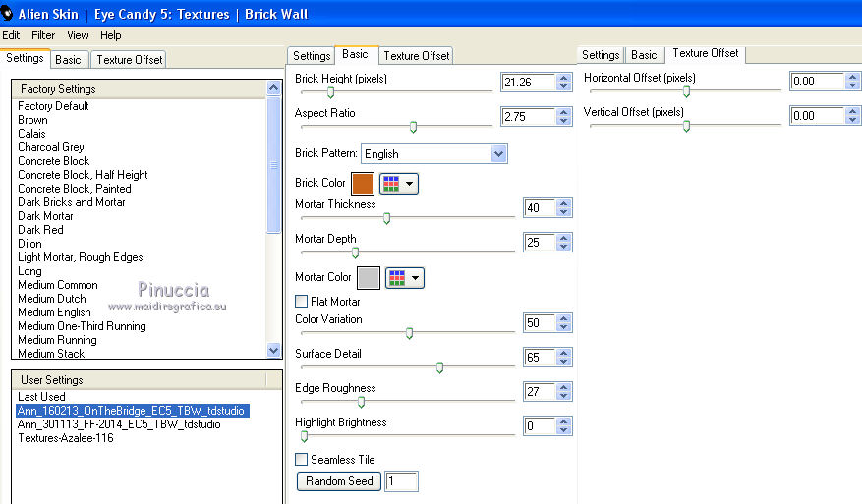Screen dimensions: 862x504
Task: Decrease Brick Height with the down arrow
Action: pyautogui.click(x=563, y=86)
